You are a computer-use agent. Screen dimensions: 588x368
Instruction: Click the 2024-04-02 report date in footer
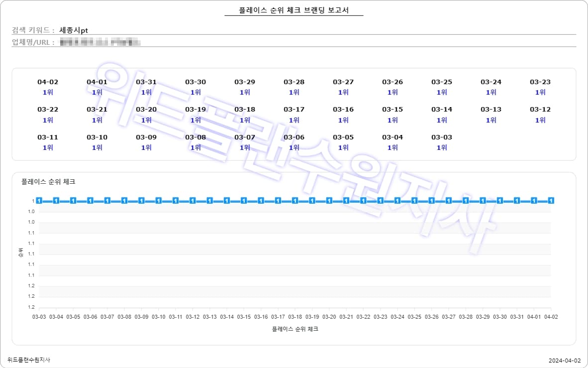coord(565,361)
